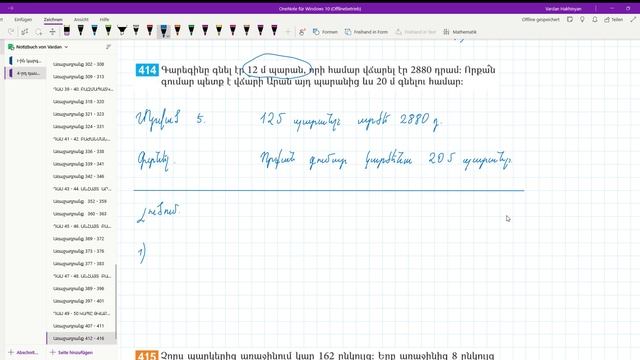Activate the object select or type text tool

pyautogui.click(x=24, y=32)
